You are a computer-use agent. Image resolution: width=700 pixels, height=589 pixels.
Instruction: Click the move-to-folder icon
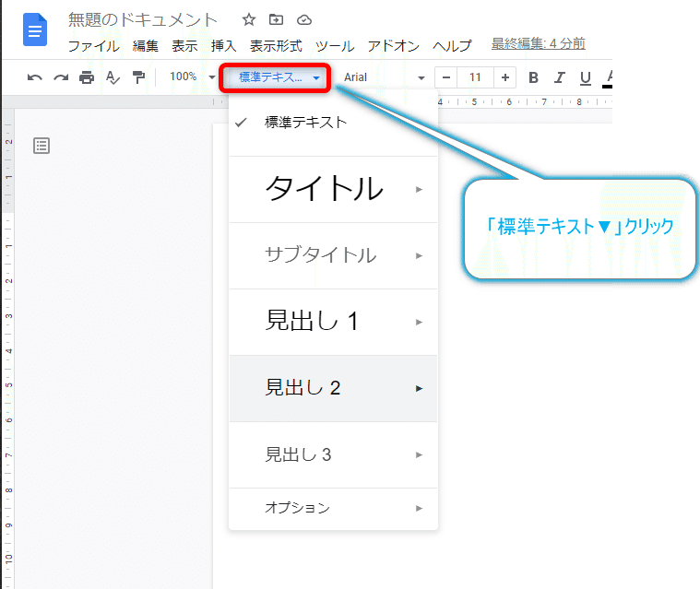pos(276,19)
